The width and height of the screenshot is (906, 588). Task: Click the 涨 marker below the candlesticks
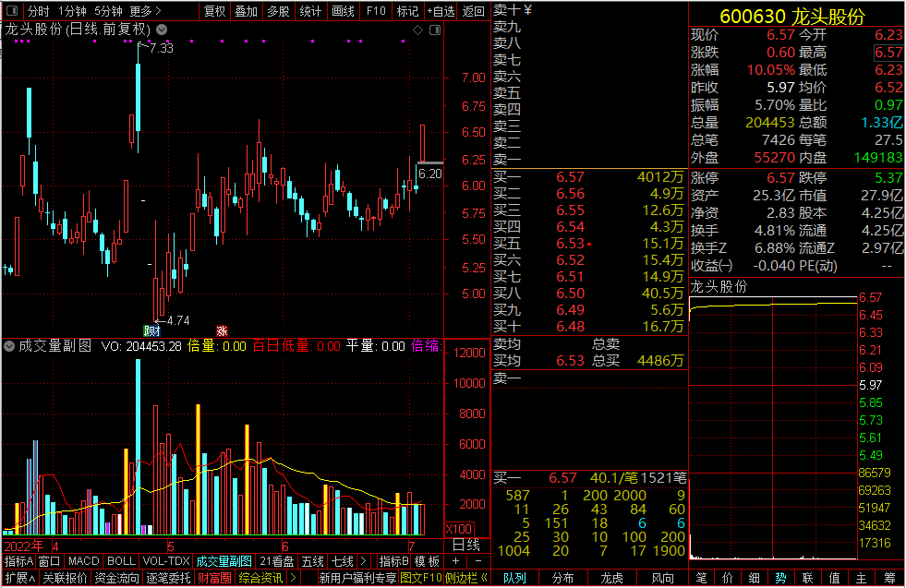tap(222, 330)
